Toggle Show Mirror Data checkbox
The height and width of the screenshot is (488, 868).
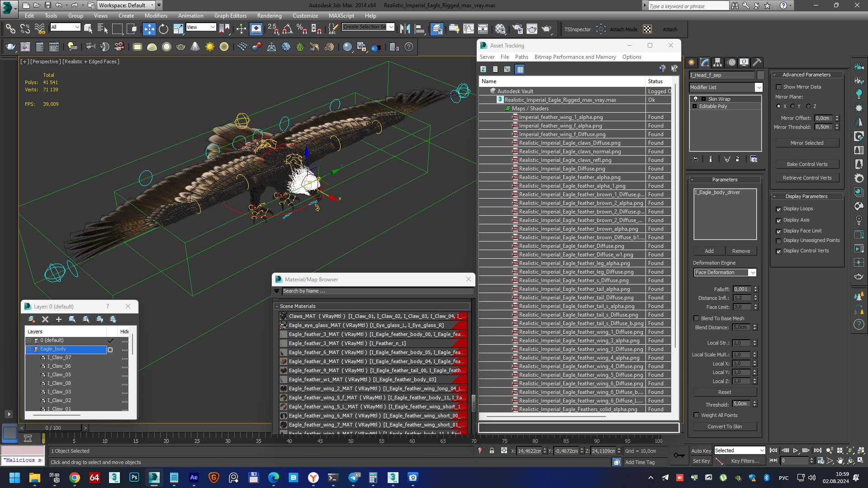pos(778,87)
